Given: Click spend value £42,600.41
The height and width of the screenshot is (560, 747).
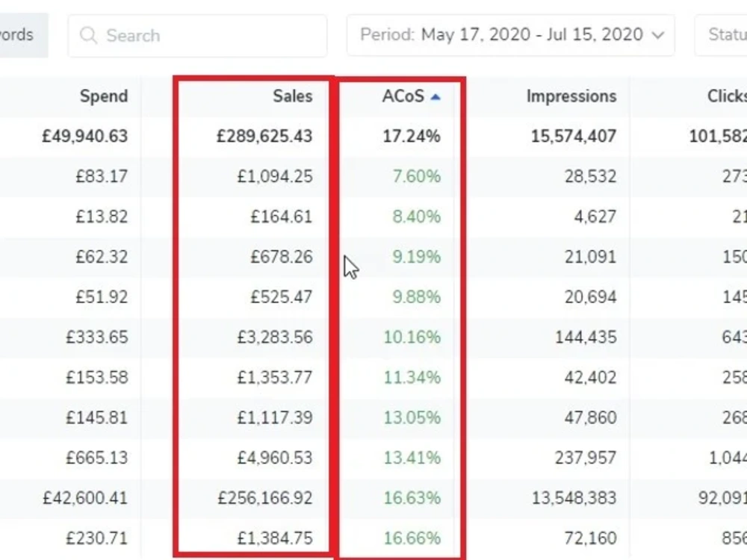Looking at the screenshot, I should tap(85, 498).
